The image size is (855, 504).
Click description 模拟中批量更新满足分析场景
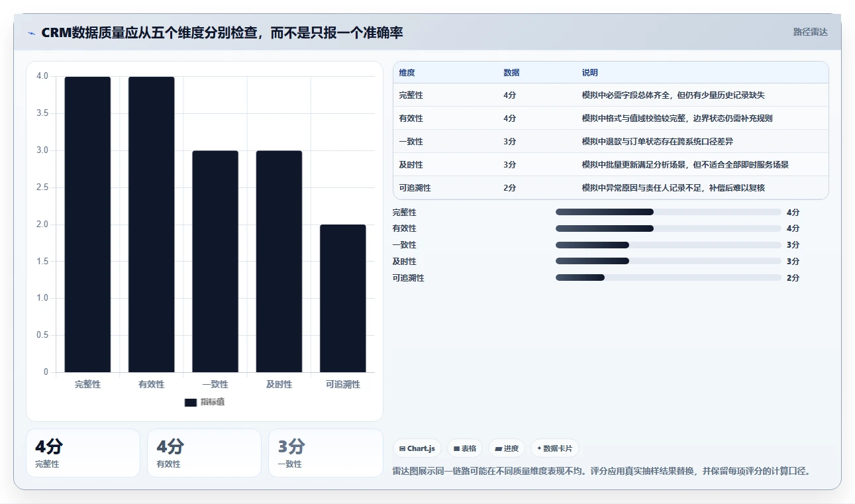pyautogui.click(x=685, y=165)
